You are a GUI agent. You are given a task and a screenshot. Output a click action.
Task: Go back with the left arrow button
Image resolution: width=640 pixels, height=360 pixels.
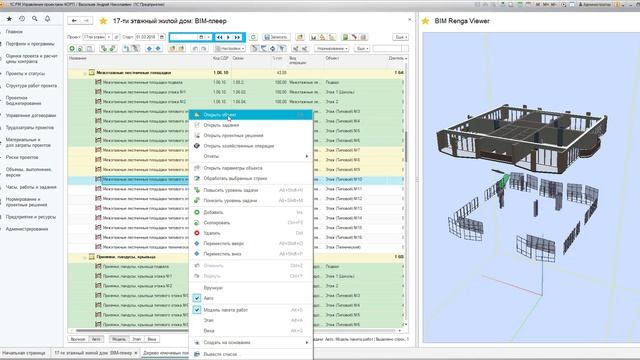coord(74,20)
